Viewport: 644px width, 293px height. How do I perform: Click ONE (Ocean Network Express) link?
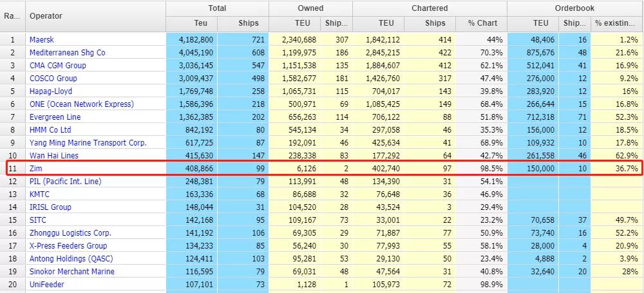(81, 104)
